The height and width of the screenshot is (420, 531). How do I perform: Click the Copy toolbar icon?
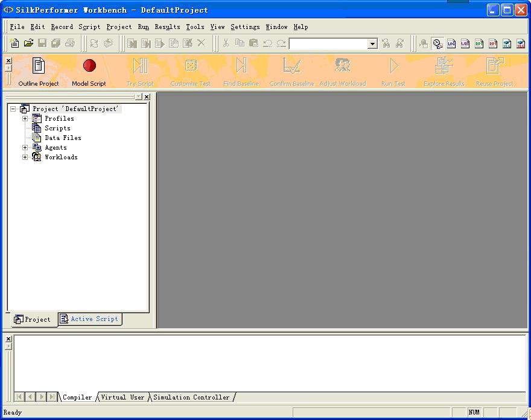coord(240,43)
